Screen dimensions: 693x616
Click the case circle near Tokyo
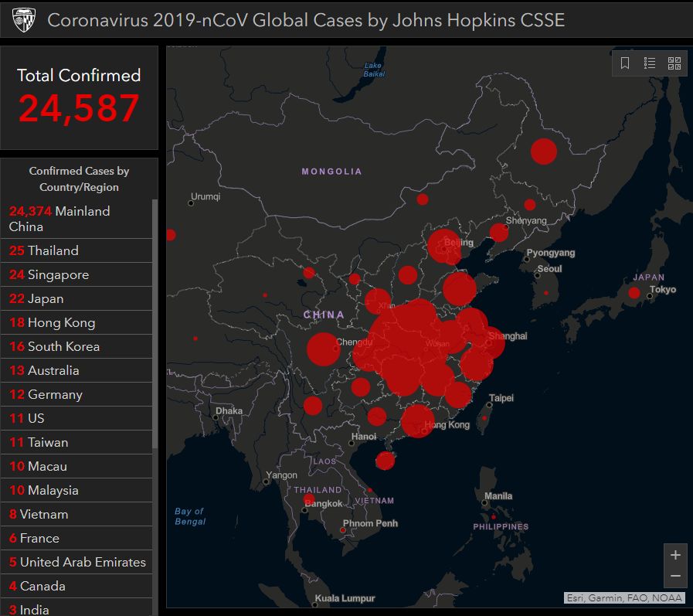point(634,293)
